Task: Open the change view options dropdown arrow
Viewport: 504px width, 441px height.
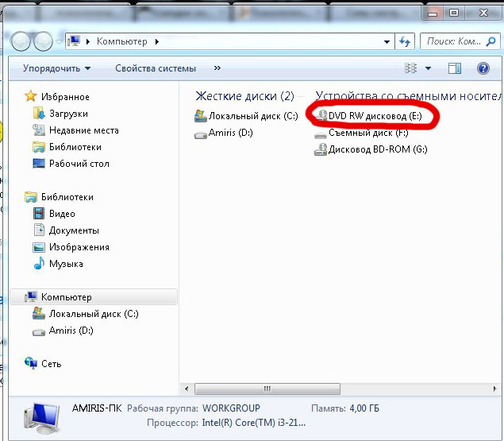Action: coord(429,68)
